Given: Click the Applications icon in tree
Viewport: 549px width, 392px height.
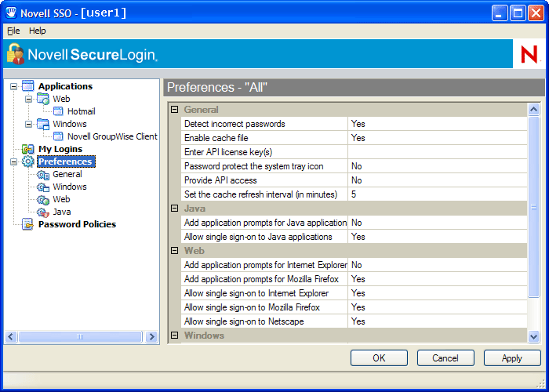Looking at the screenshot, I should point(28,86).
